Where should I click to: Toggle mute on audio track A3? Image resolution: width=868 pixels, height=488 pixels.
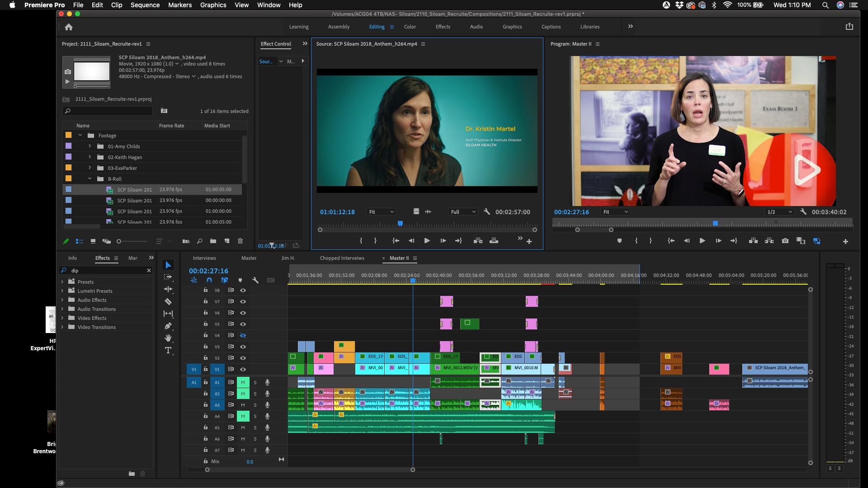point(243,405)
